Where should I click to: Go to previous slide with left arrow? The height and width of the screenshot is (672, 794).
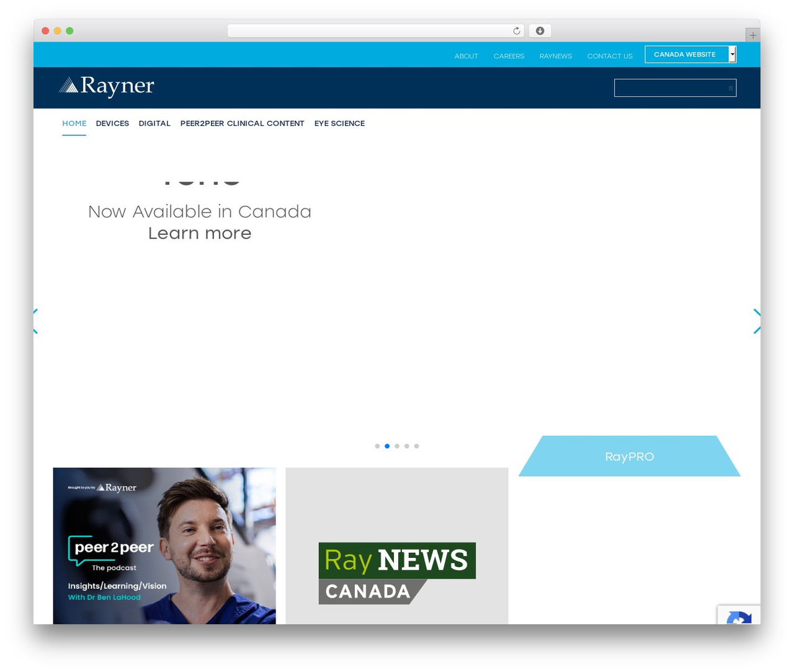35,321
